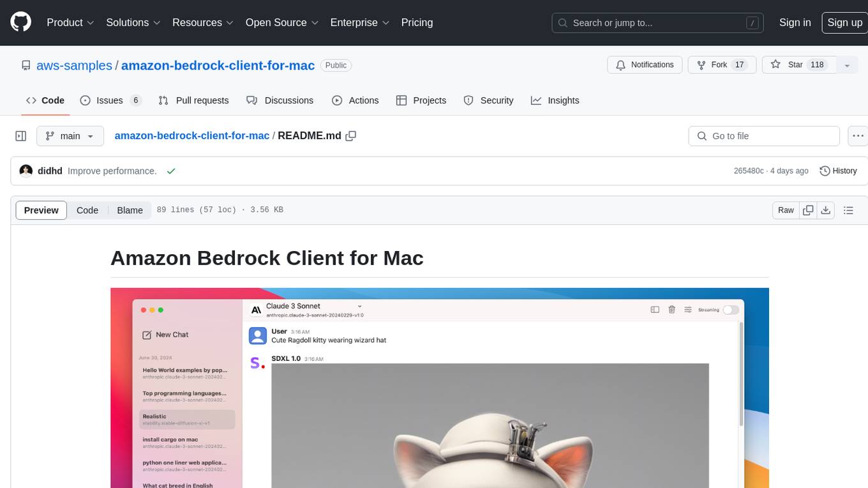
Task: Open the Pricing page
Action: pos(417,22)
